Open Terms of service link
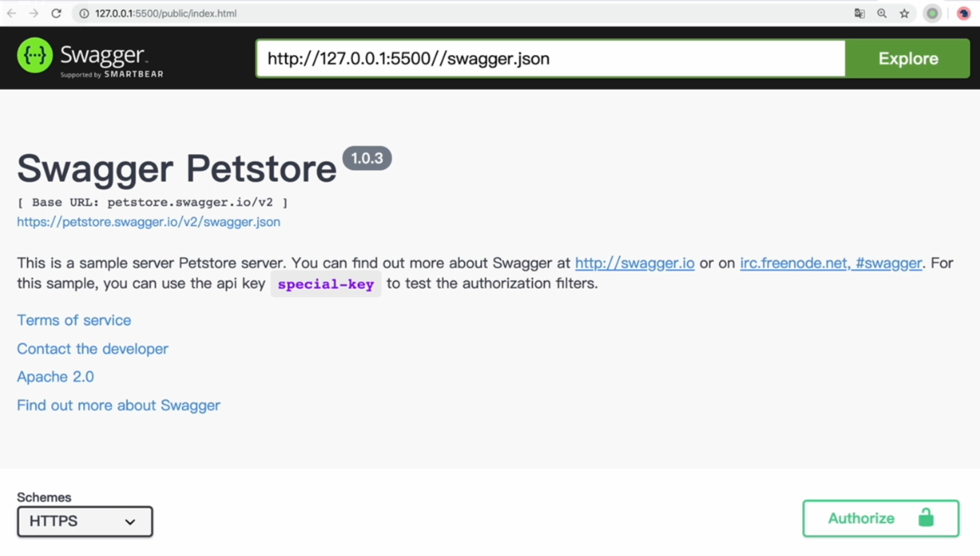This screenshot has width=980, height=556. (x=74, y=320)
